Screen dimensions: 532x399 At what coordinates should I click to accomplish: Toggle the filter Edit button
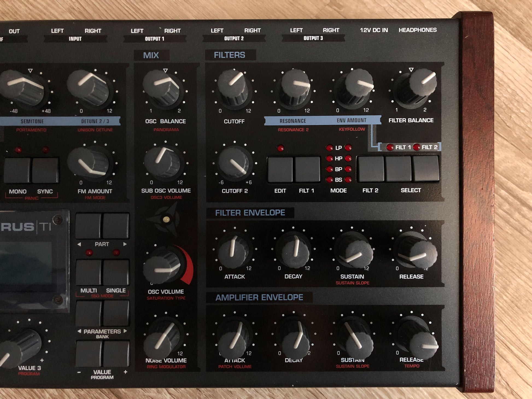point(280,169)
